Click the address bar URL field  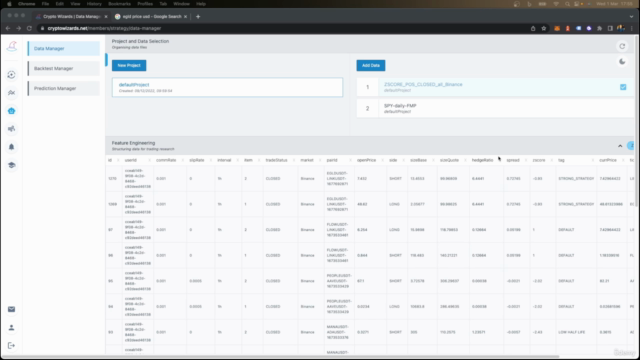pyautogui.click(x=282, y=28)
